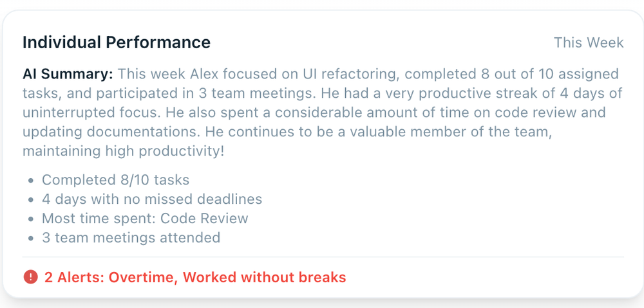644x308 pixels.
Task: Click the "Individual Performance" card heading
Action: point(117,42)
